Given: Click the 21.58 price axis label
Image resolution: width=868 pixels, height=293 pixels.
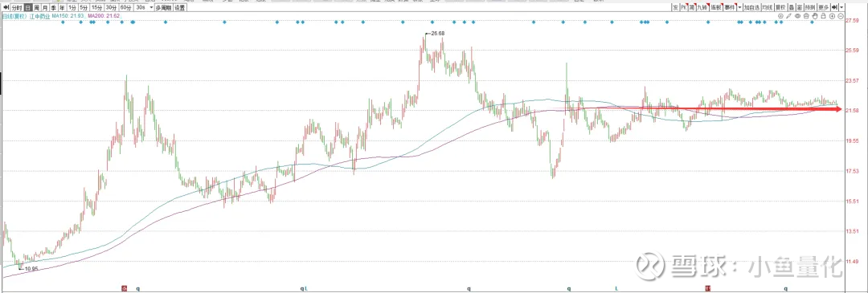Looking at the screenshot, I should click(851, 111).
